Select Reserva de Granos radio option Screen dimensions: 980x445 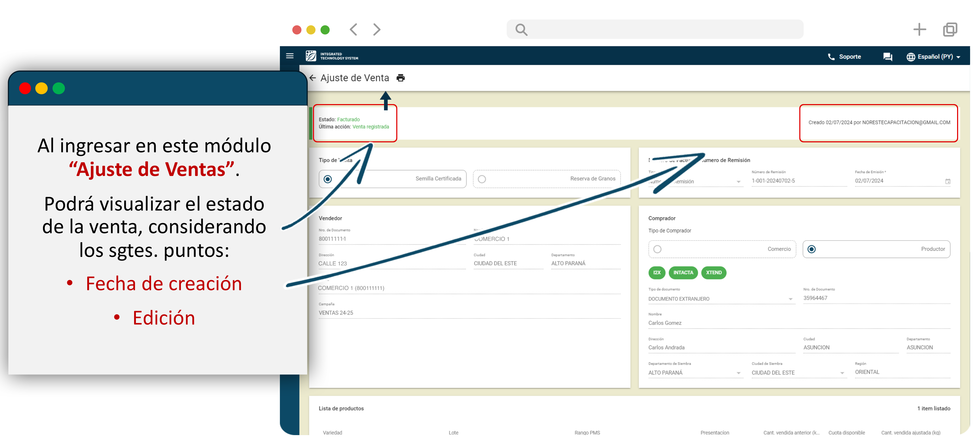(x=482, y=179)
